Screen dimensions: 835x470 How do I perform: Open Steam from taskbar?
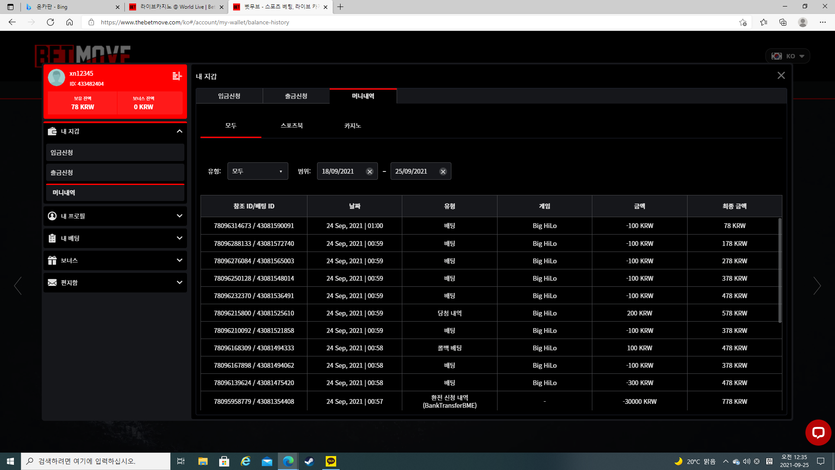pyautogui.click(x=309, y=461)
